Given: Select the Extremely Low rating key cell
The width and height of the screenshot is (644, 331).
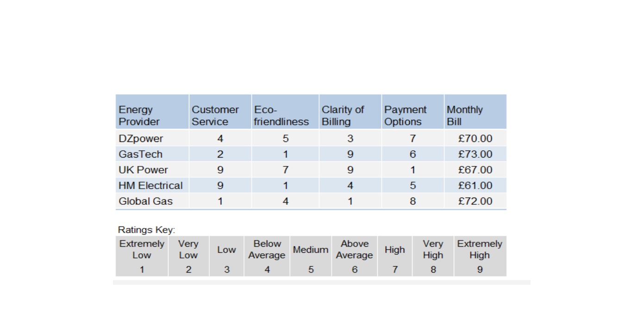Looking at the screenshot, I should pos(142,256).
